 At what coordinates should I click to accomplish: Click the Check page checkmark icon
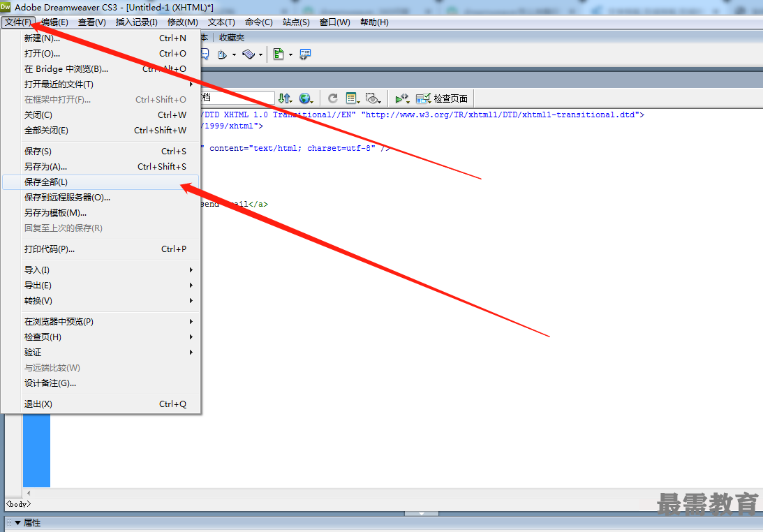click(423, 98)
